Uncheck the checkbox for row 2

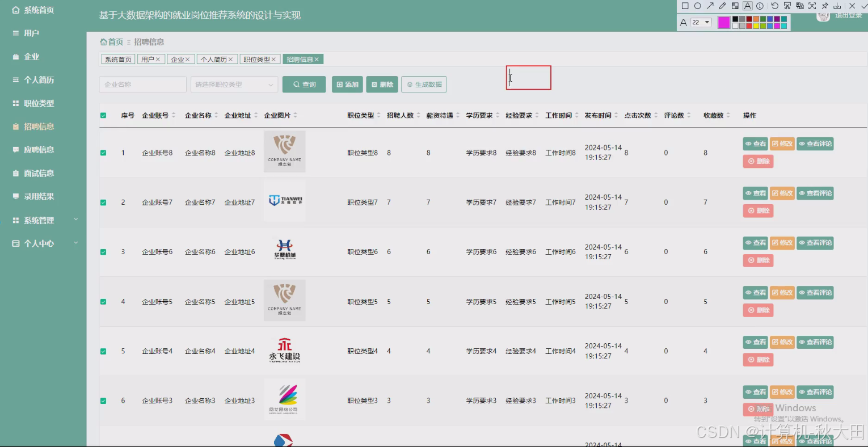coord(103,203)
